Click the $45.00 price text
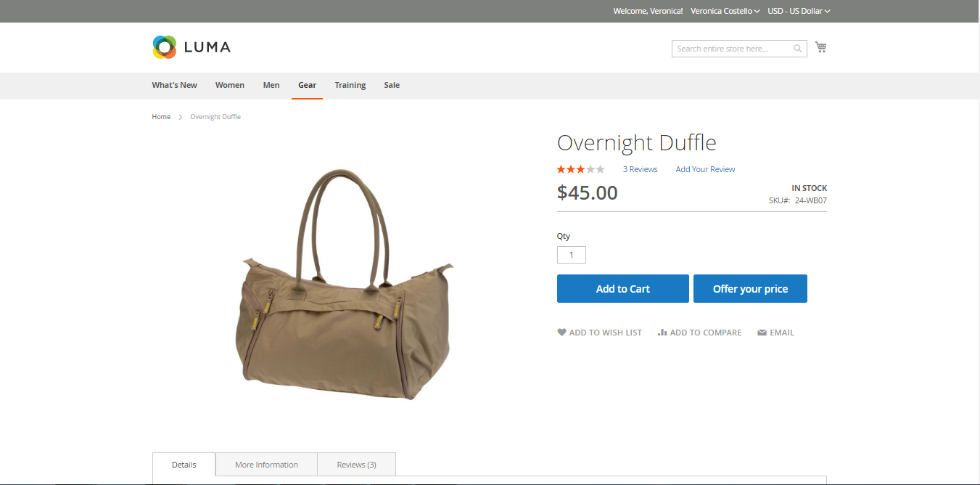This screenshot has height=485, width=980. (588, 192)
